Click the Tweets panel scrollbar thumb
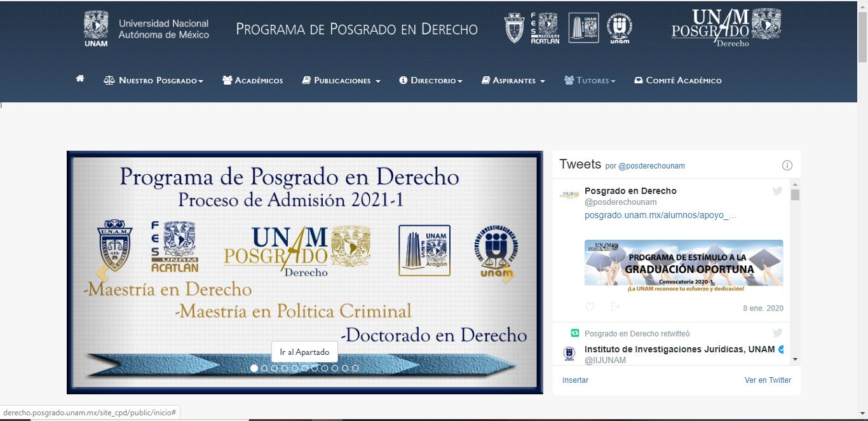 795,195
